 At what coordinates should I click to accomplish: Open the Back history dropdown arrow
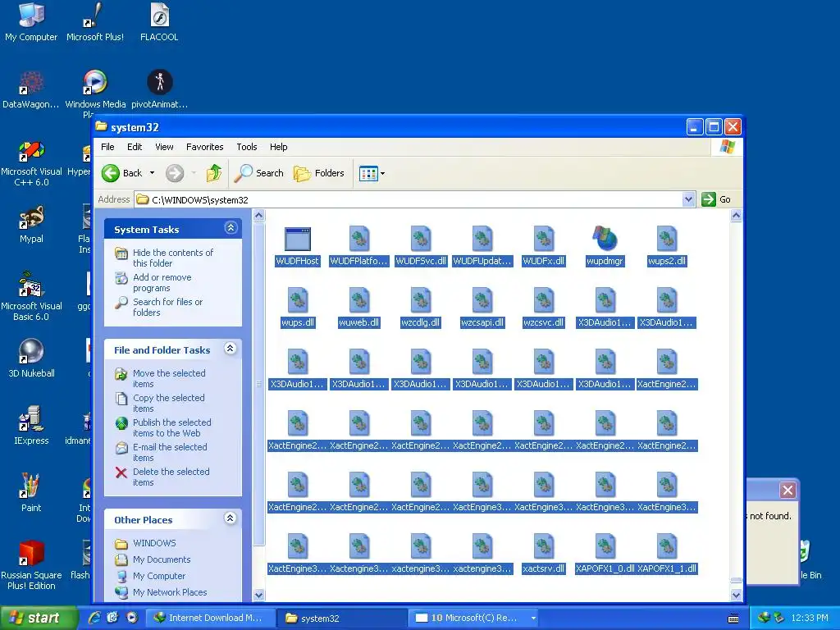coord(152,173)
